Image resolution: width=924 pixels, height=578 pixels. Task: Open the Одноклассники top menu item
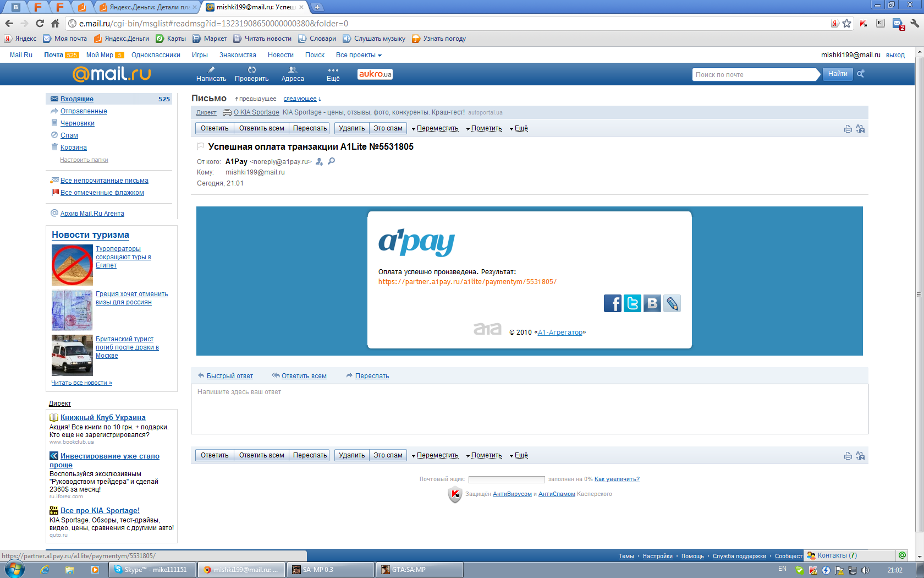point(156,55)
